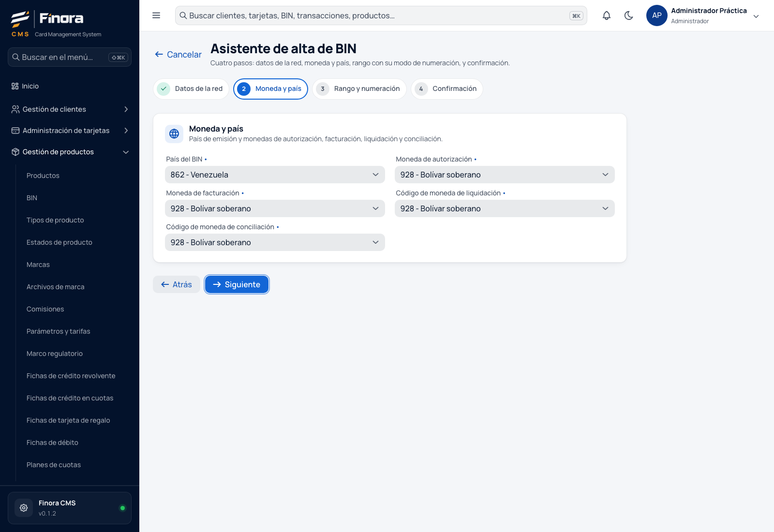
Task: Toggle the hamburger sidebar menu icon
Action: click(x=156, y=15)
